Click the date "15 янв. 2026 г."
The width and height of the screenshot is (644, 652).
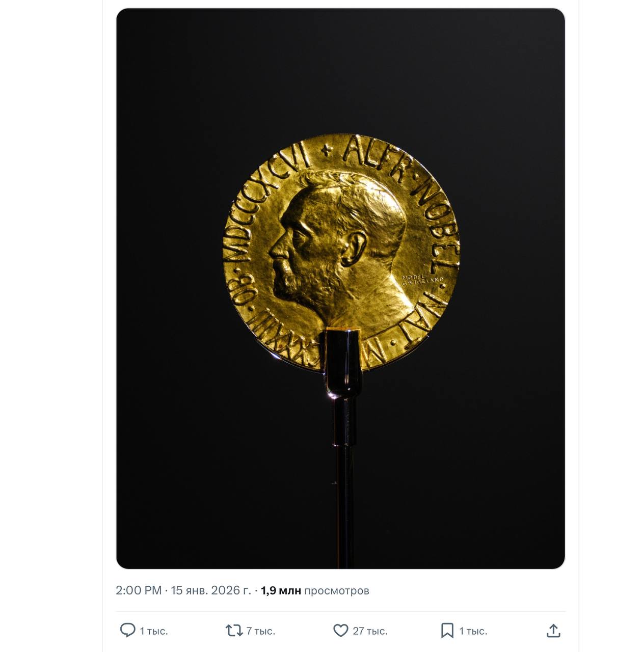tap(211, 590)
